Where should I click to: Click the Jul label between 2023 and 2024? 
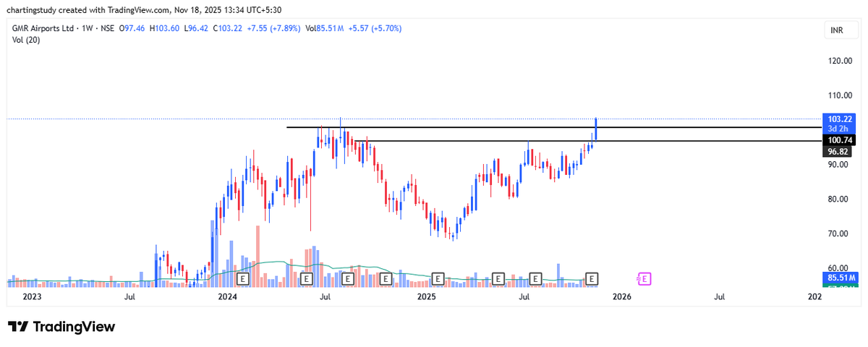click(x=130, y=296)
